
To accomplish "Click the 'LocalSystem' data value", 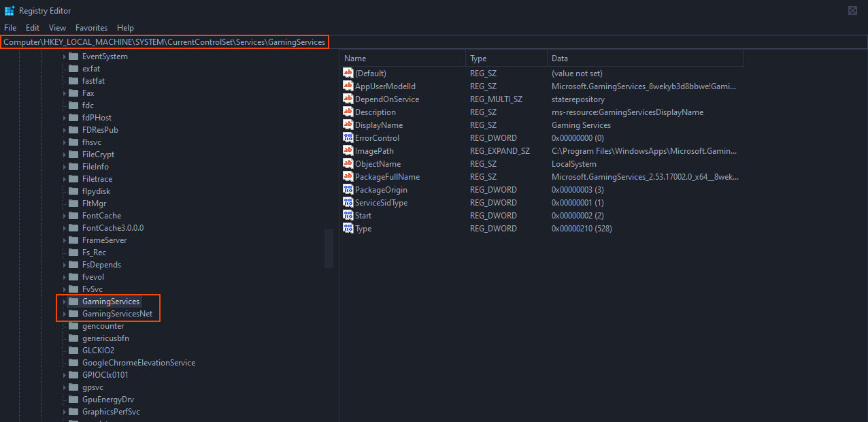I will click(x=573, y=164).
